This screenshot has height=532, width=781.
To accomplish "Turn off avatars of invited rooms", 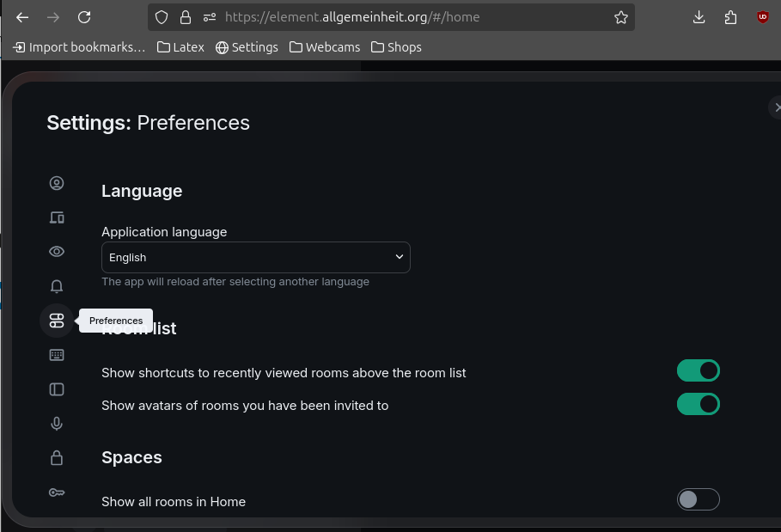I will pyautogui.click(x=698, y=404).
